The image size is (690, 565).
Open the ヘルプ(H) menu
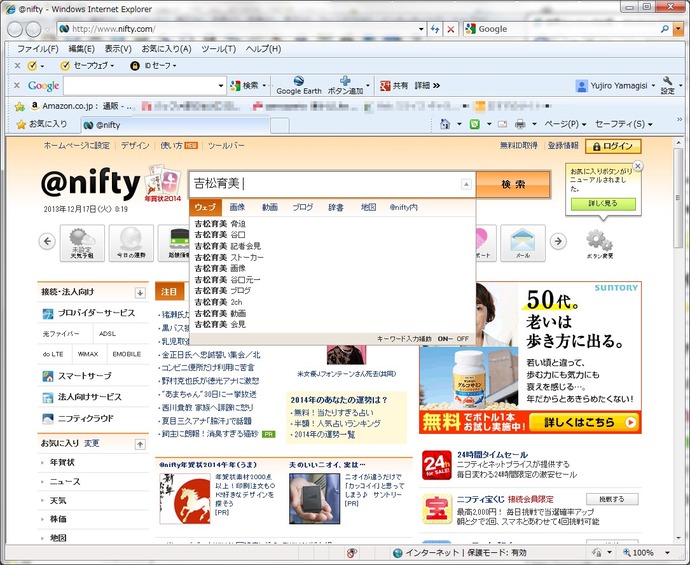[x=263, y=49]
